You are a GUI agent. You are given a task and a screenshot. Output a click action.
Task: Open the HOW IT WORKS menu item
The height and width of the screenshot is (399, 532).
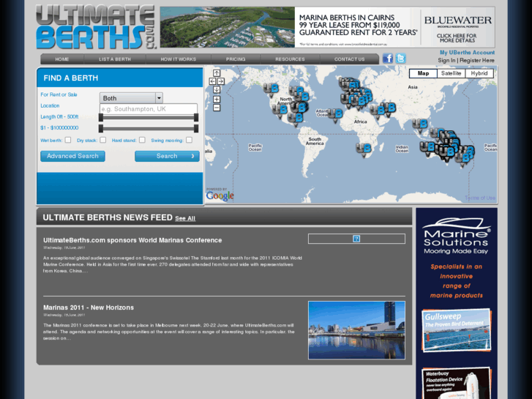(178, 59)
